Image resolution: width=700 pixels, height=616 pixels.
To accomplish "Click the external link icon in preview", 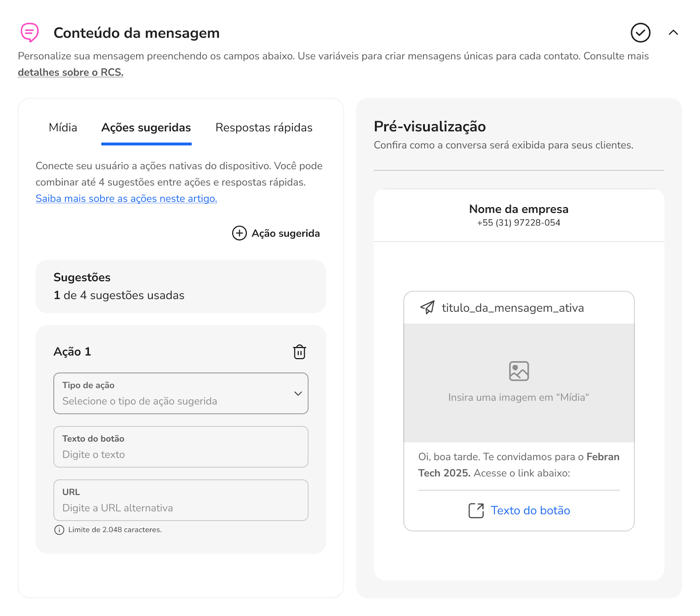I will tap(476, 510).
